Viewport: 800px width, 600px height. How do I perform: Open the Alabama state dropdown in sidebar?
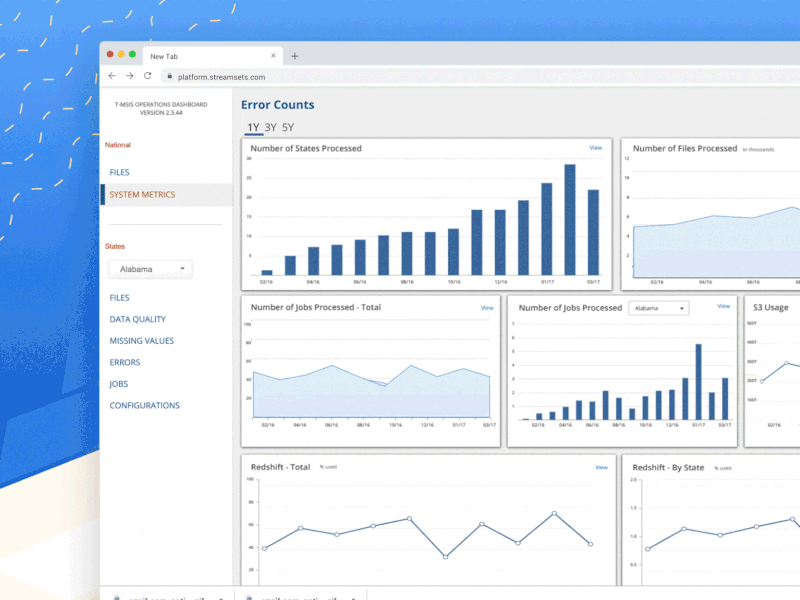point(151,269)
